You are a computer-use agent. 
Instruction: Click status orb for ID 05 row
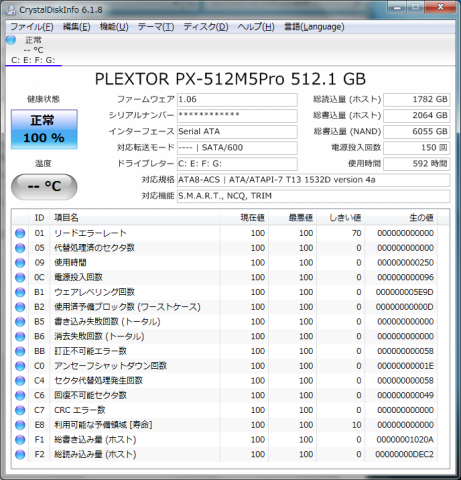(x=20, y=248)
